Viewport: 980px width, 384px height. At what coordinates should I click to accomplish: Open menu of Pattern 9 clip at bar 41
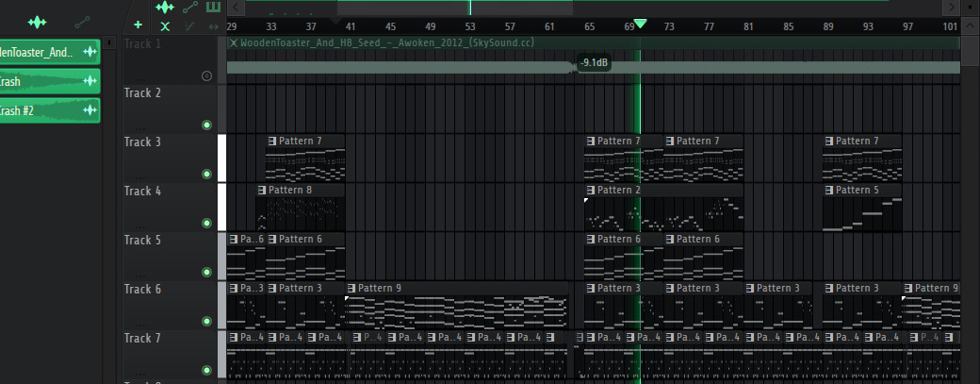click(351, 289)
